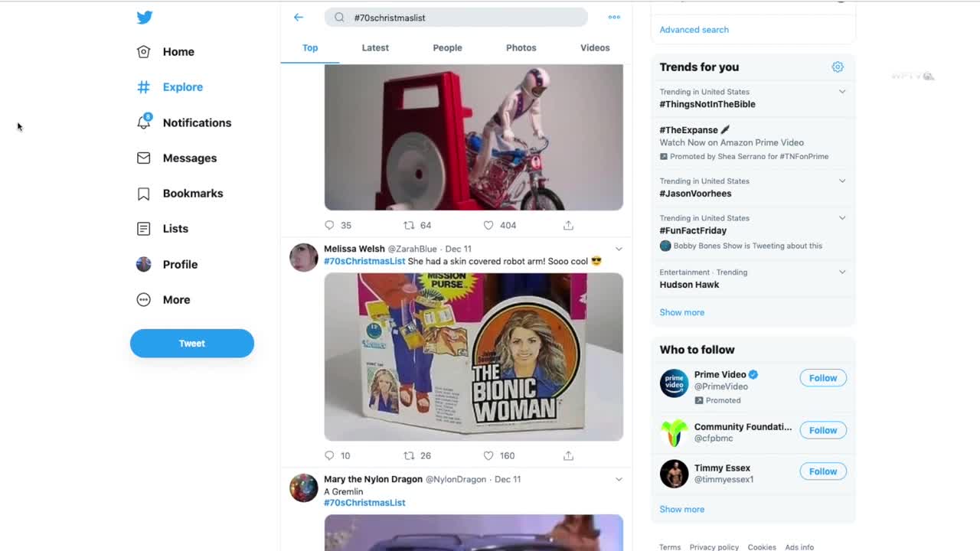
Task: Click #70sChristmasList in Melissa Welsh's tweet
Action: tap(364, 261)
